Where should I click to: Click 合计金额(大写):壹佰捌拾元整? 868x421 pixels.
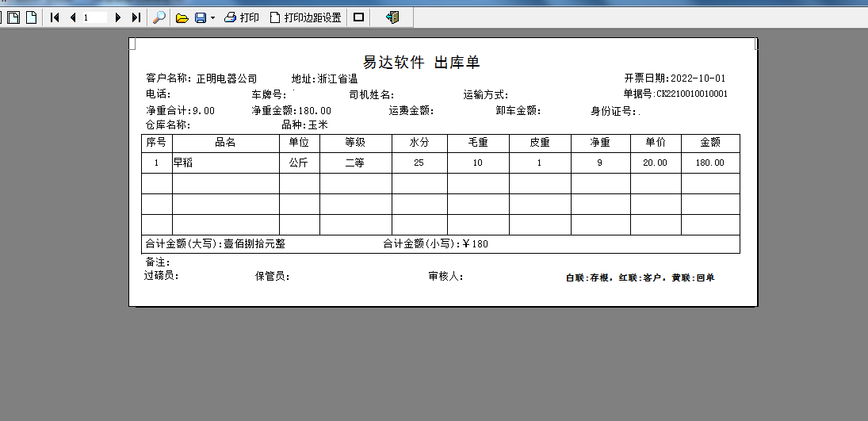[x=216, y=243]
